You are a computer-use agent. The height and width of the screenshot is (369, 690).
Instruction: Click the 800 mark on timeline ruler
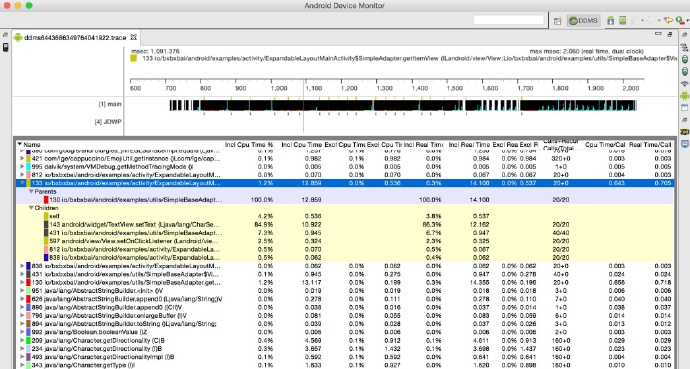tap(206, 88)
